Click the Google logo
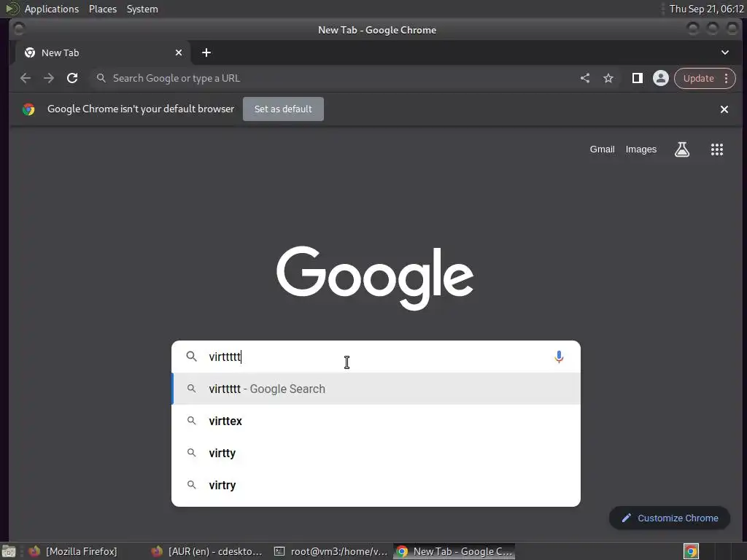The width and height of the screenshot is (747, 560). [375, 278]
